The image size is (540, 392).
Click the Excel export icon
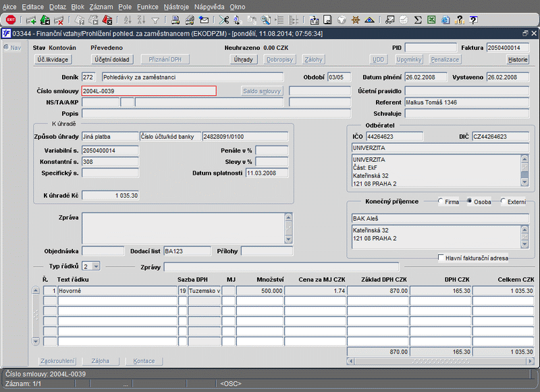point(431,20)
